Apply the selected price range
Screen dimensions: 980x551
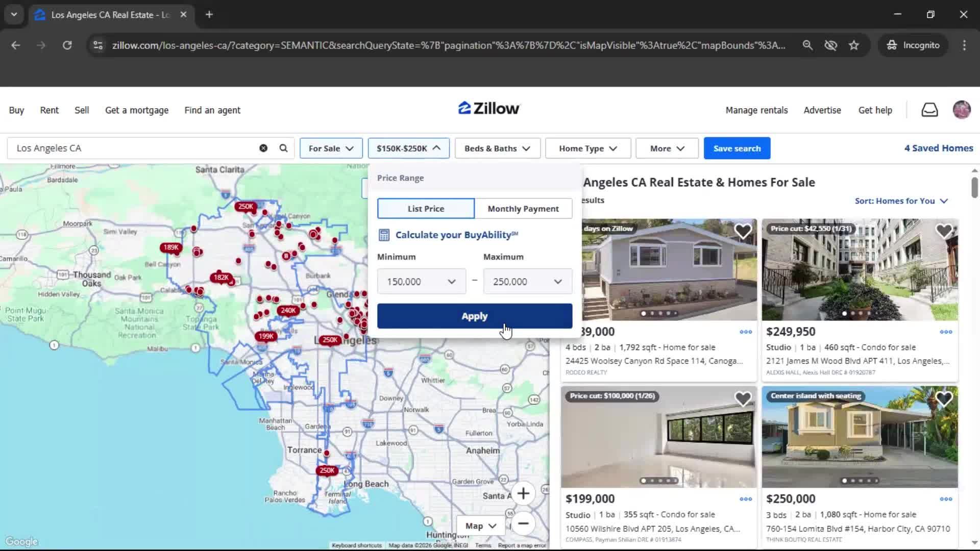474,316
